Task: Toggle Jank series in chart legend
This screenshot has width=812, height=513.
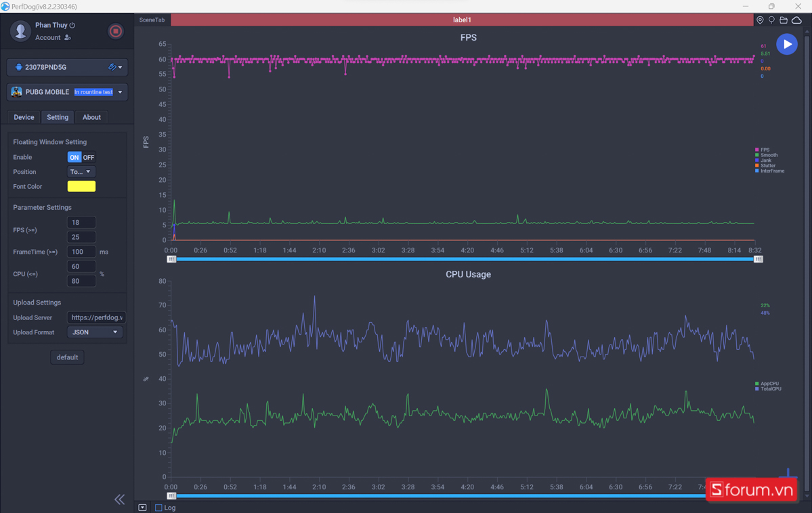Action: (x=763, y=160)
